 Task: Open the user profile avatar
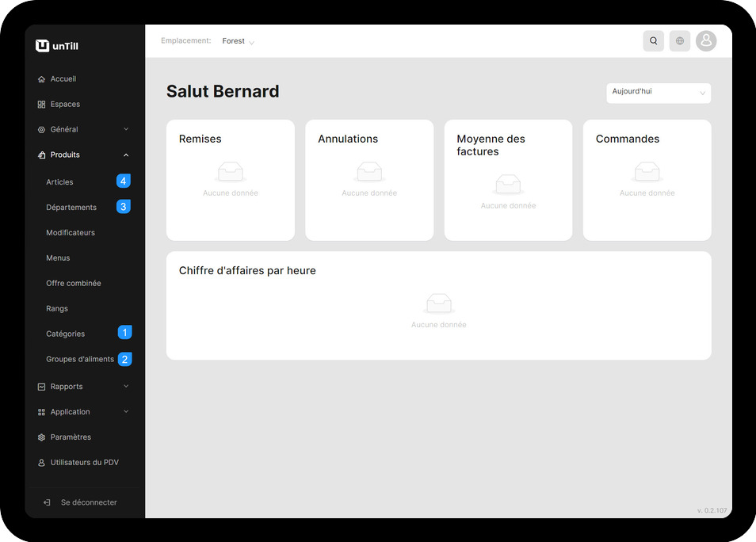coord(705,41)
